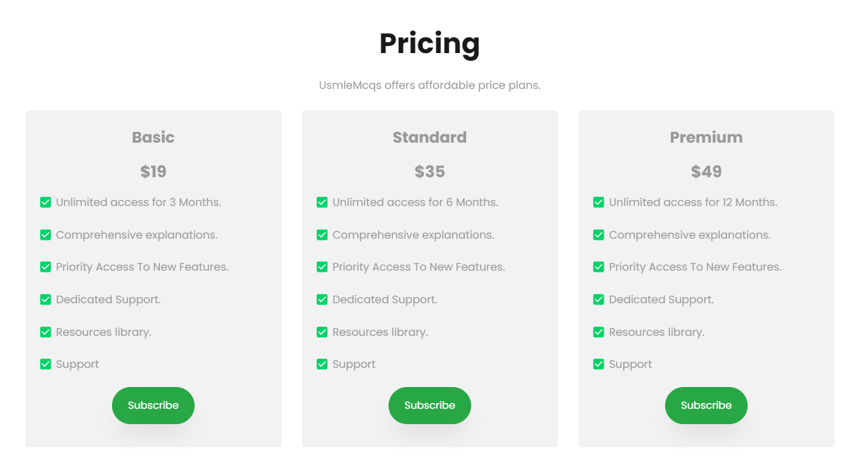This screenshot has height=467, width=868.
Task: Select the Basic plan title
Action: tap(153, 137)
